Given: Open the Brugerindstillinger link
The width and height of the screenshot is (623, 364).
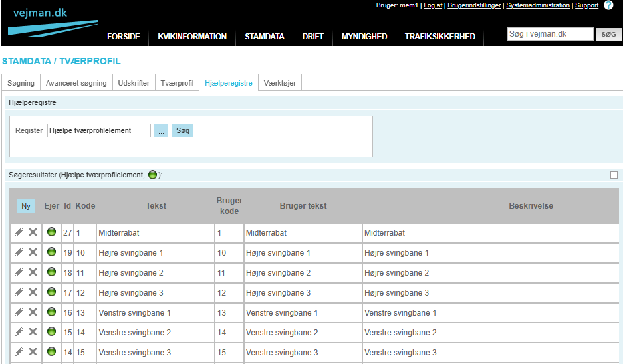Looking at the screenshot, I should pyautogui.click(x=474, y=5).
